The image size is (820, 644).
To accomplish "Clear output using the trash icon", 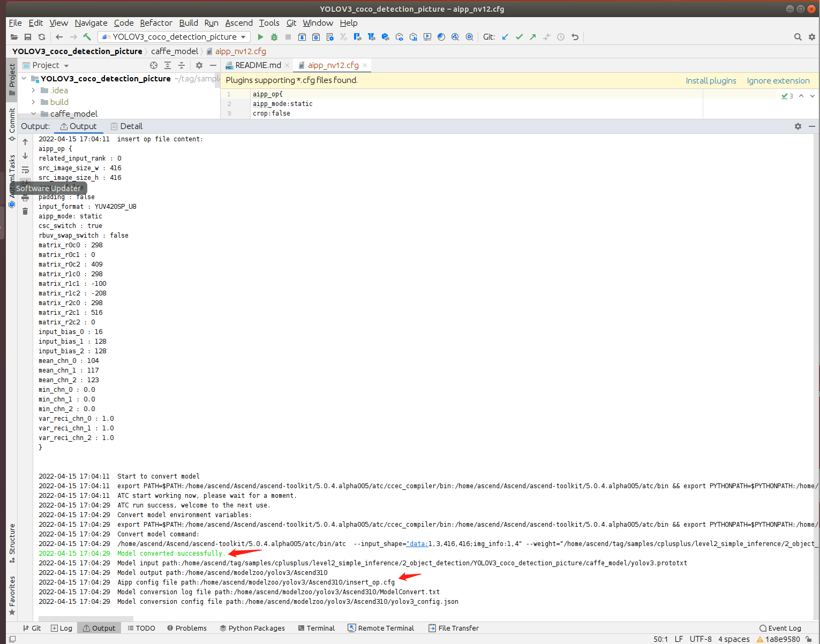I will click(x=25, y=211).
